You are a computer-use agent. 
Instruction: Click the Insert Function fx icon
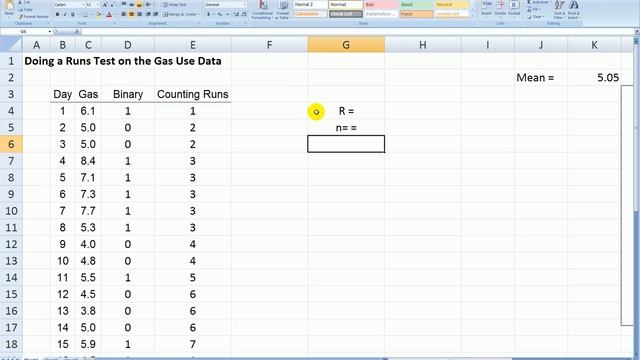click(x=76, y=31)
